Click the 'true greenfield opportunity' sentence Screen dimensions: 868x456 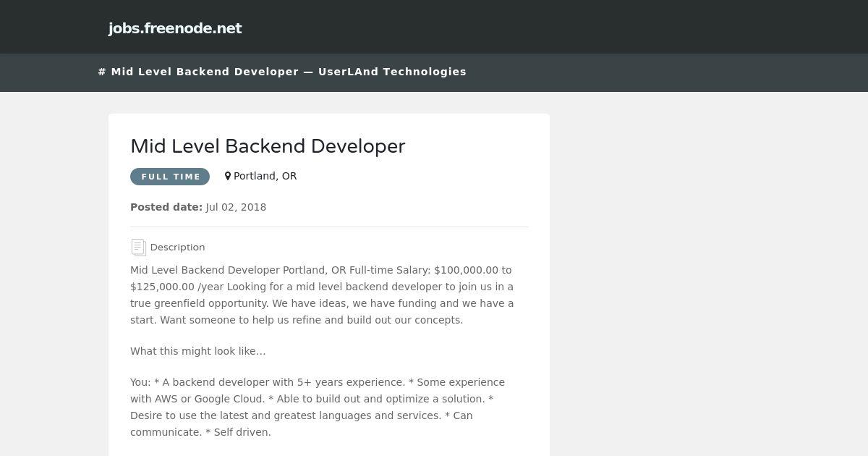click(x=200, y=303)
